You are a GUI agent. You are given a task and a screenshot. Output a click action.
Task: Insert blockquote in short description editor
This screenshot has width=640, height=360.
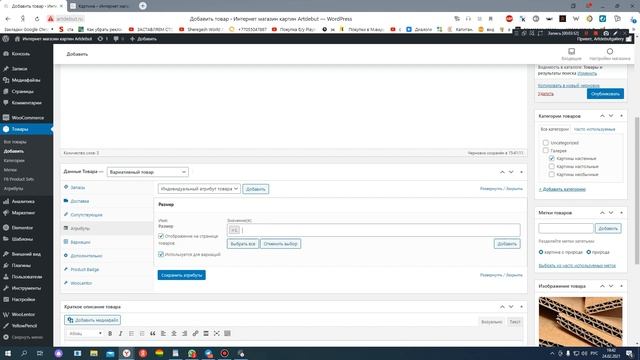pos(153,333)
